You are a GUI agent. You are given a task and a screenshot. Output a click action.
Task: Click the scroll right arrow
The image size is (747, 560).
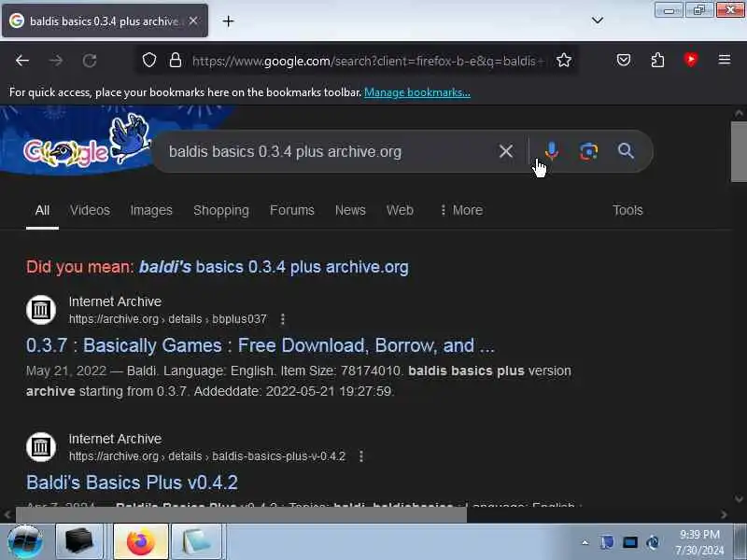tap(724, 515)
